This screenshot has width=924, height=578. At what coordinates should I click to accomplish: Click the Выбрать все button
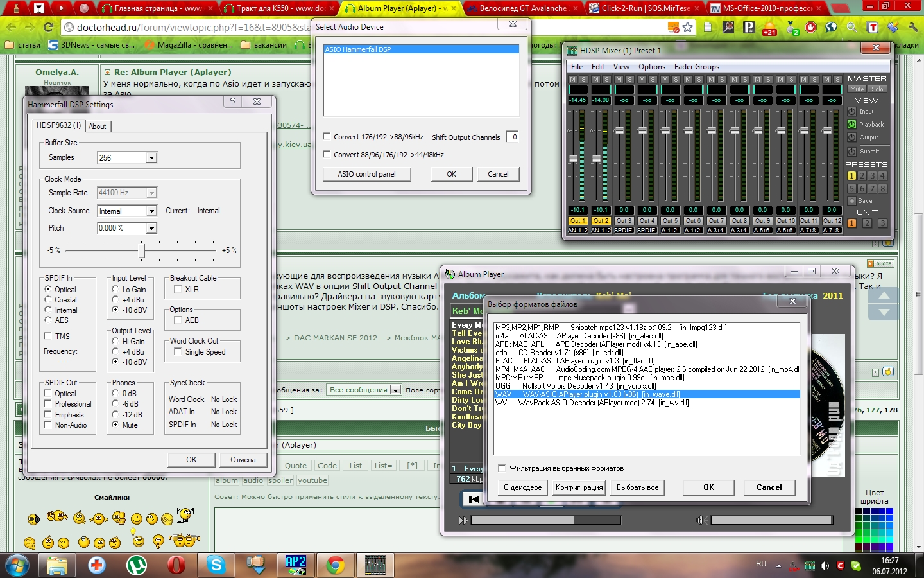coord(637,487)
